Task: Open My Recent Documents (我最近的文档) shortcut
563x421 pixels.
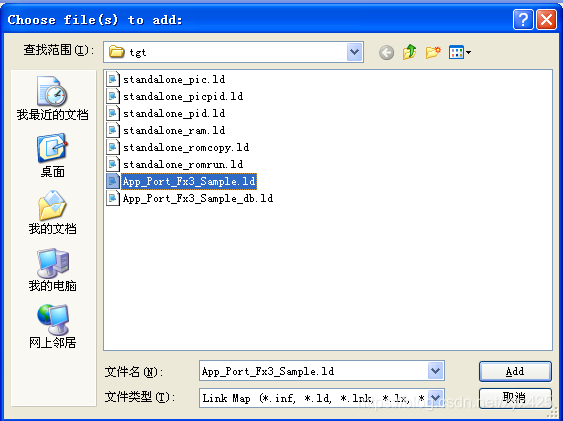Action: (52, 98)
